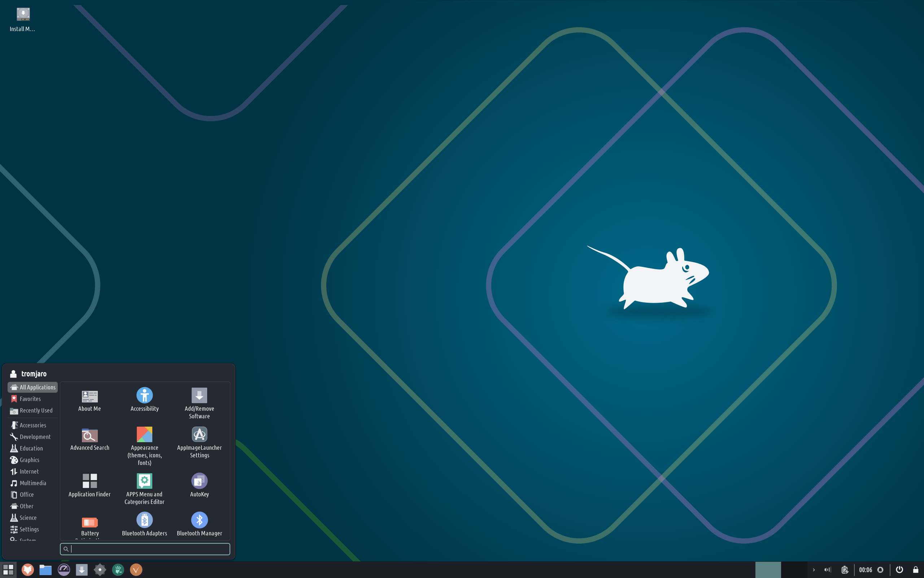Select the Graphics category
The height and width of the screenshot is (578, 924).
pos(33,460)
